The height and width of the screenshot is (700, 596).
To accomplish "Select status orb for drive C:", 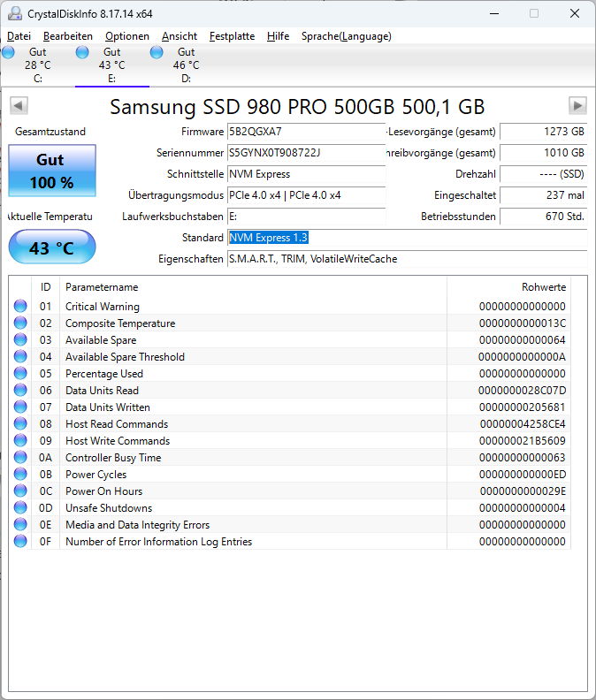I will 8,52.
